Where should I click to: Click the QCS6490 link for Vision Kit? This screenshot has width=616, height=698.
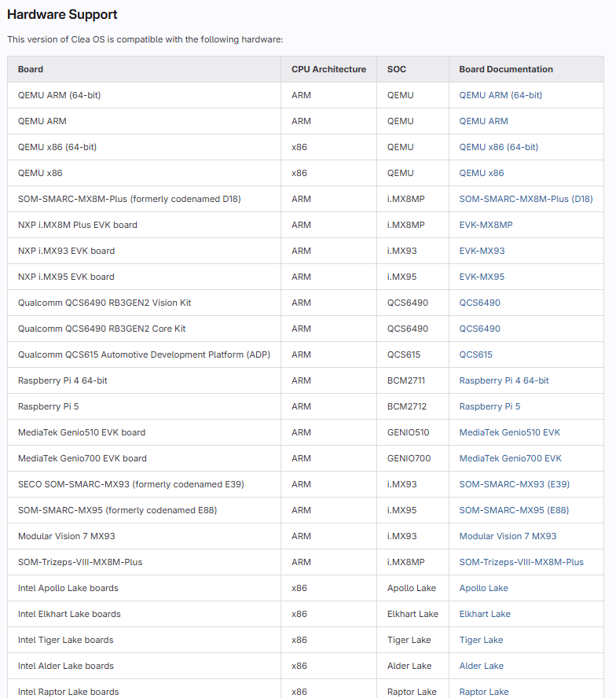[x=479, y=303]
